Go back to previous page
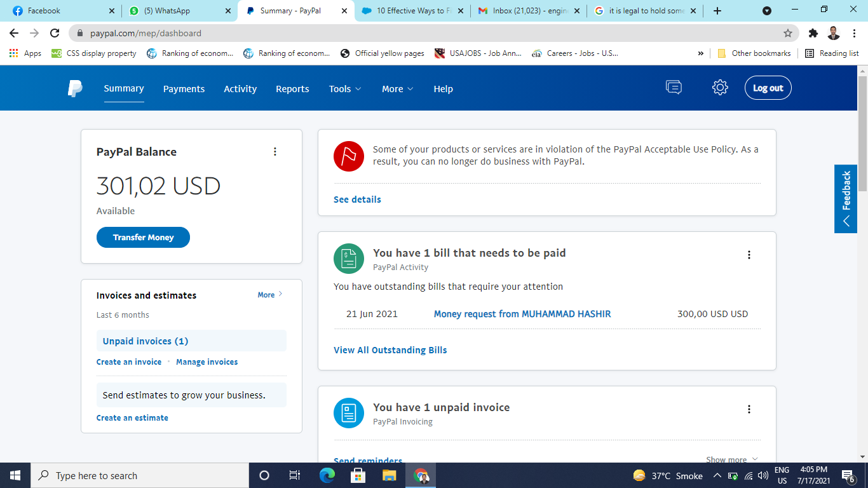This screenshot has height=488, width=868. click(14, 33)
